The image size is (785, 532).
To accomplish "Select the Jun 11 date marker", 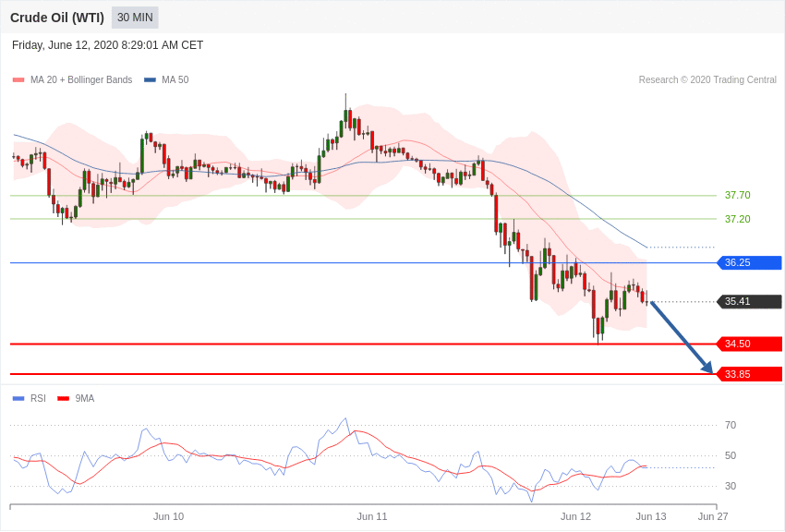I will click(372, 516).
